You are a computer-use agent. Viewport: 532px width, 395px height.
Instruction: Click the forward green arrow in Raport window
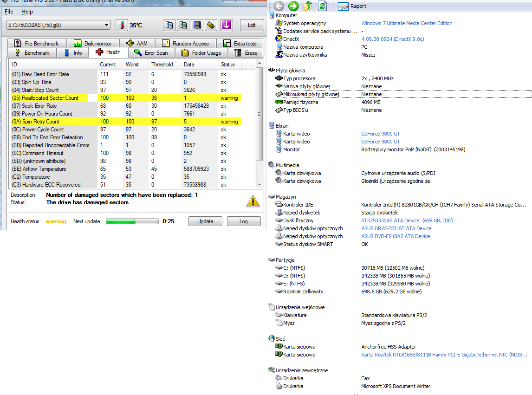(293, 6)
